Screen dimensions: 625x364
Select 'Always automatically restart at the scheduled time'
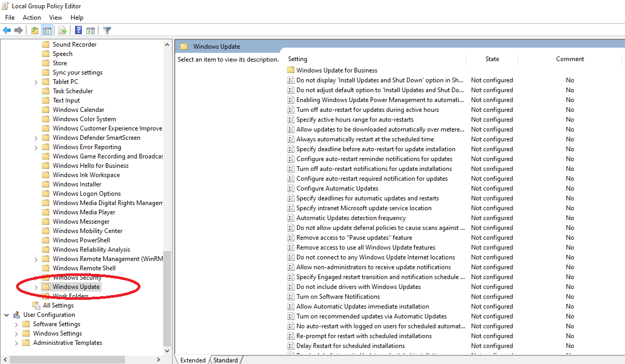tap(365, 139)
